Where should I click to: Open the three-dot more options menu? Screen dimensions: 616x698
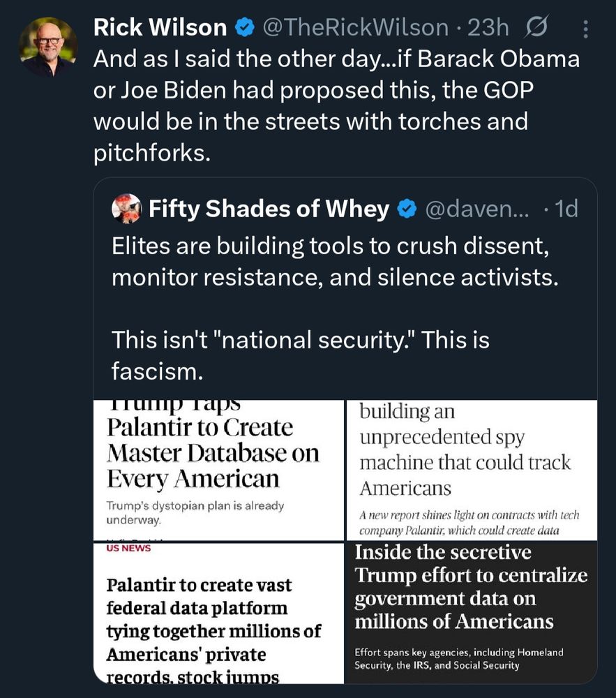585,29
